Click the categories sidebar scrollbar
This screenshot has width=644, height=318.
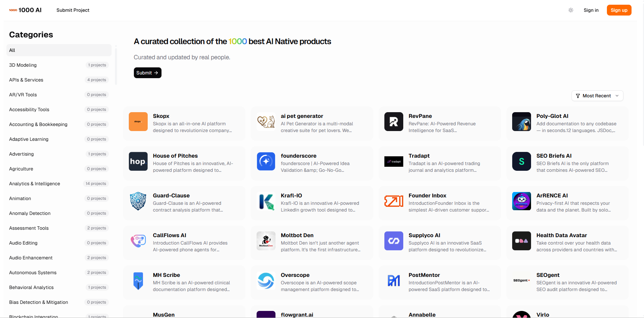(116, 66)
